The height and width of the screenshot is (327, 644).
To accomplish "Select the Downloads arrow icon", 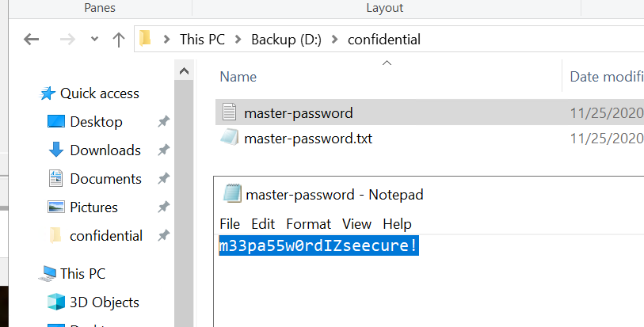I will 55,150.
